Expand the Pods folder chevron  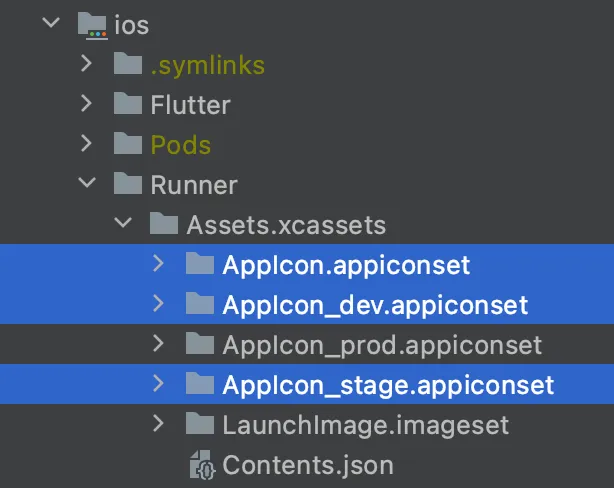[x=86, y=144]
